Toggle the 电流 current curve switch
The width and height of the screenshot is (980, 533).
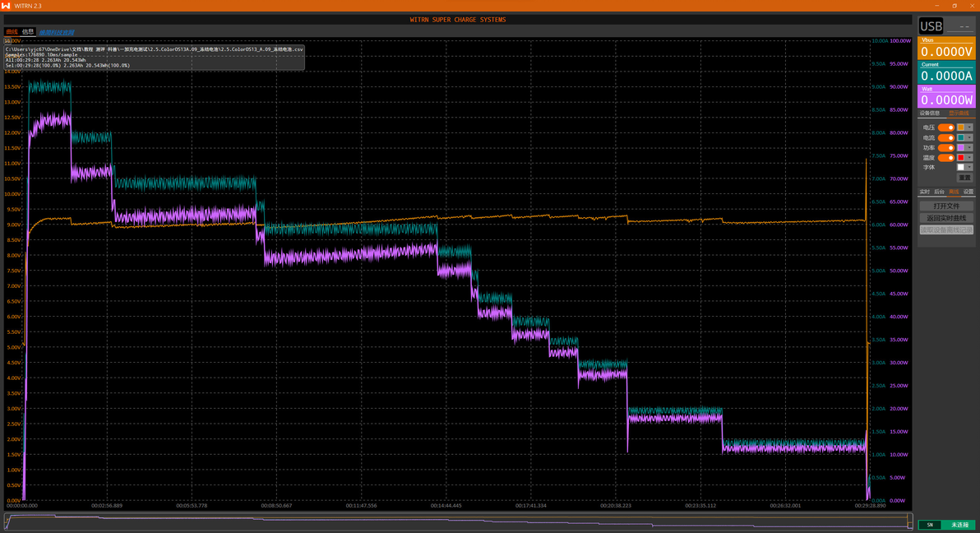(945, 137)
